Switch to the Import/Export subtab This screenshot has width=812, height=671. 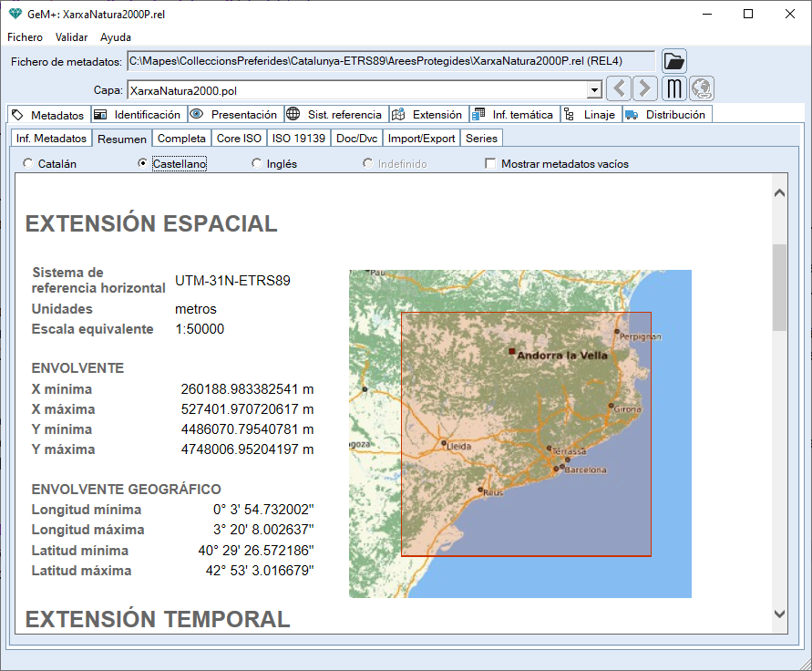(x=421, y=139)
